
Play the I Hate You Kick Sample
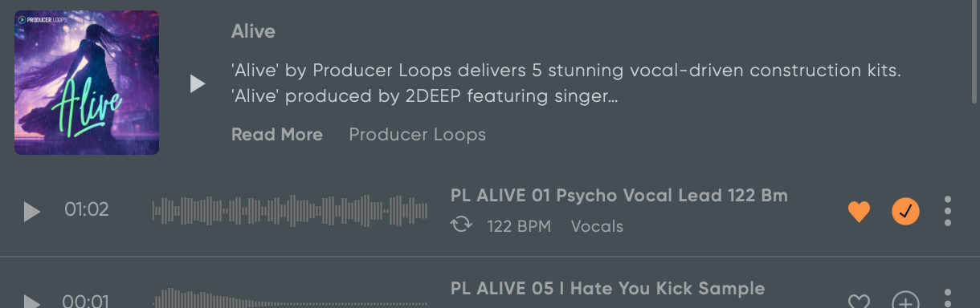[x=31, y=302]
